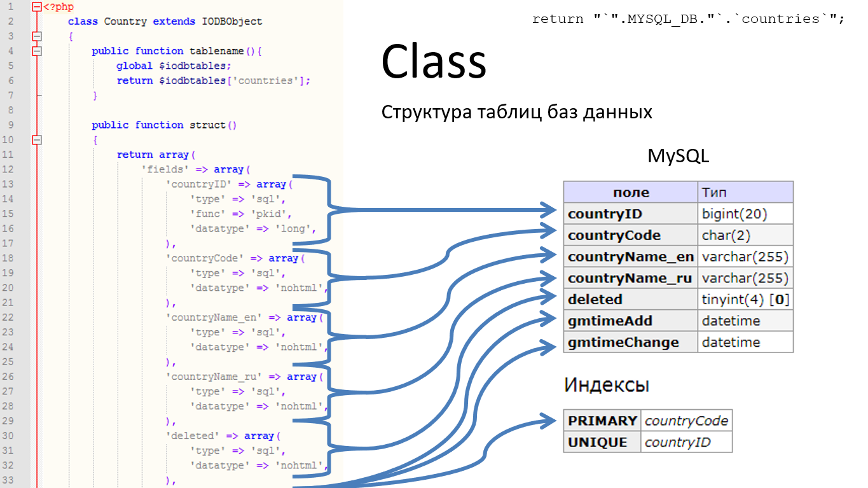Image resolution: width=868 pixels, height=488 pixels.
Task: Click the "поле" column header
Action: click(x=630, y=192)
